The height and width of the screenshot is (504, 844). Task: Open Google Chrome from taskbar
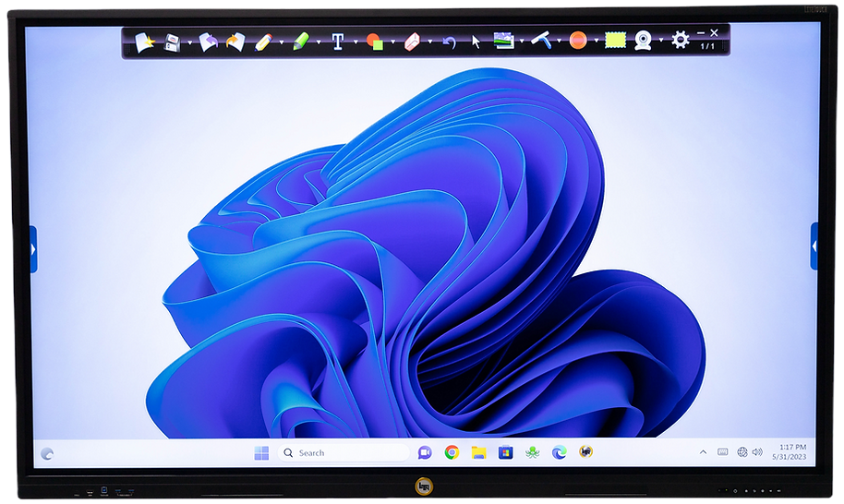452,453
